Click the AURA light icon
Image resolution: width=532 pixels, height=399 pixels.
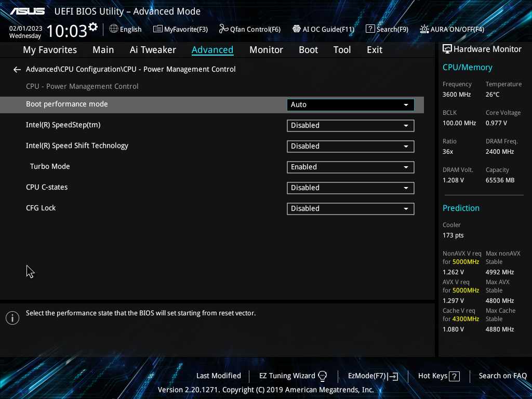424,29
